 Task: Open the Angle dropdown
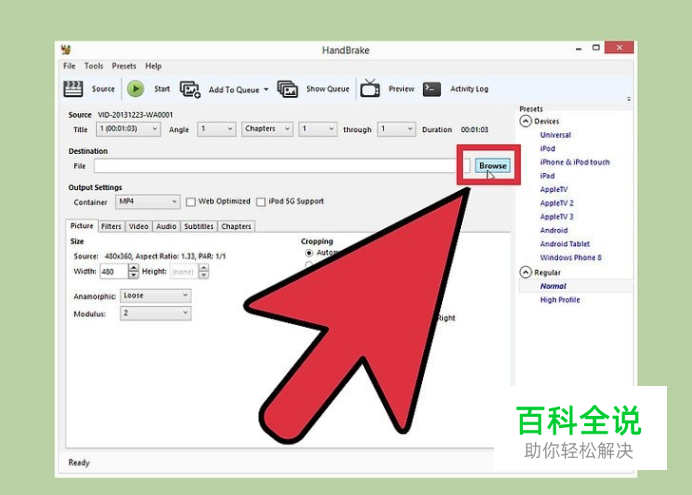tap(216, 129)
